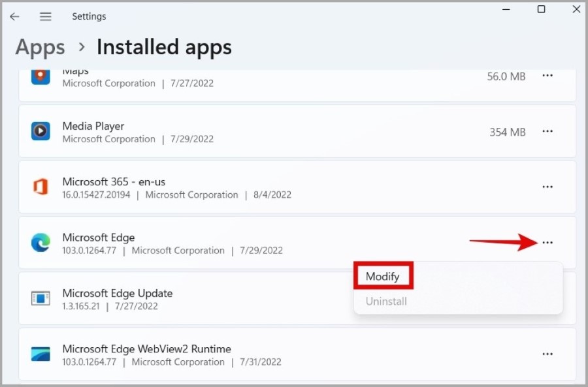This screenshot has width=588, height=387.
Task: Select the Media Player app name
Action: pos(93,126)
